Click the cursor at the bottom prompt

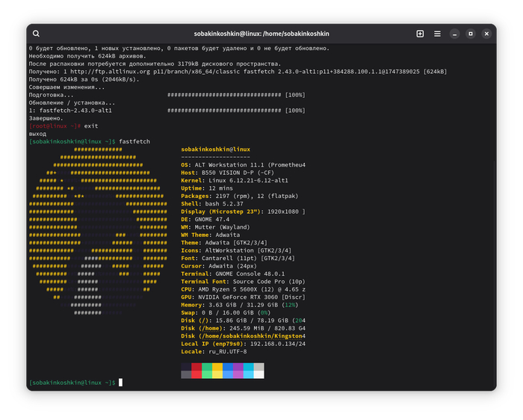(x=120, y=383)
